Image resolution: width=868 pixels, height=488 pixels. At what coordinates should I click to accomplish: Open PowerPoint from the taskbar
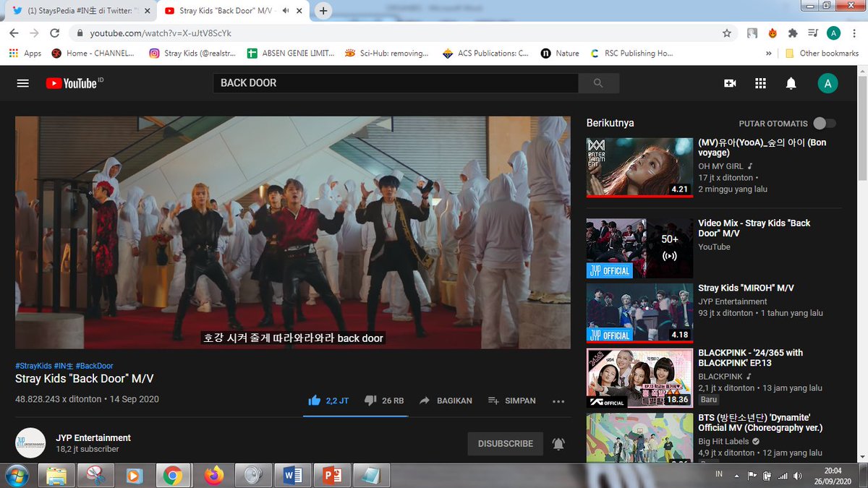coord(332,475)
